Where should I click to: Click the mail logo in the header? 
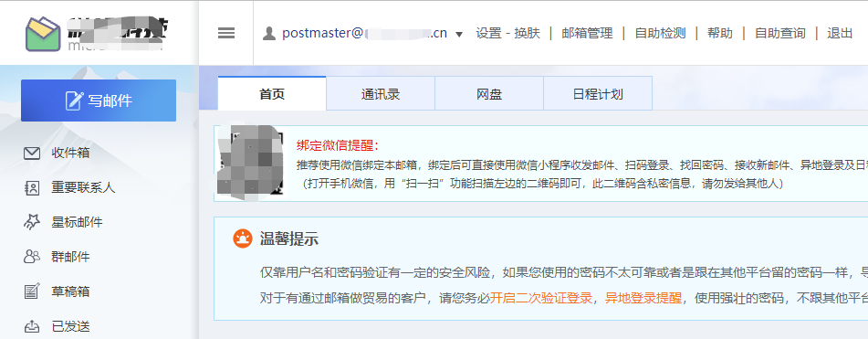(x=43, y=34)
